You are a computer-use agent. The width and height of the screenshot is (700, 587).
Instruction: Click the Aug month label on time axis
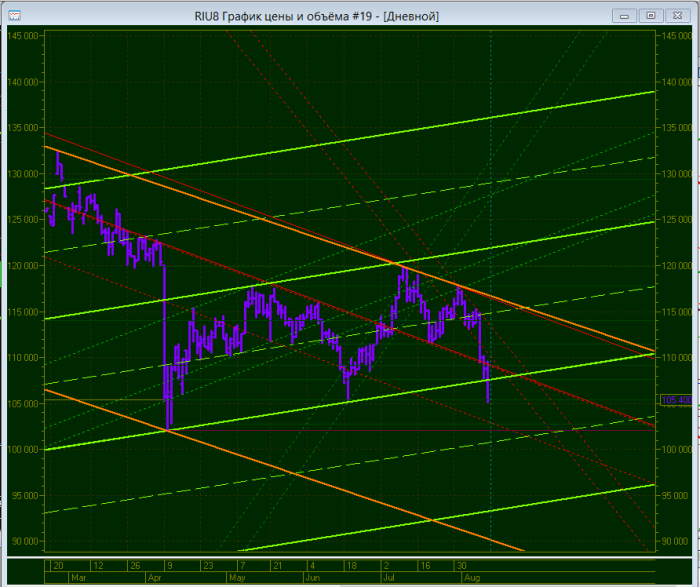[472, 578]
